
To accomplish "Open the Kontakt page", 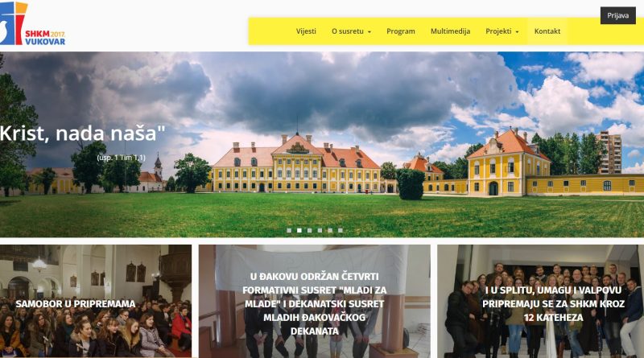I will click(547, 31).
